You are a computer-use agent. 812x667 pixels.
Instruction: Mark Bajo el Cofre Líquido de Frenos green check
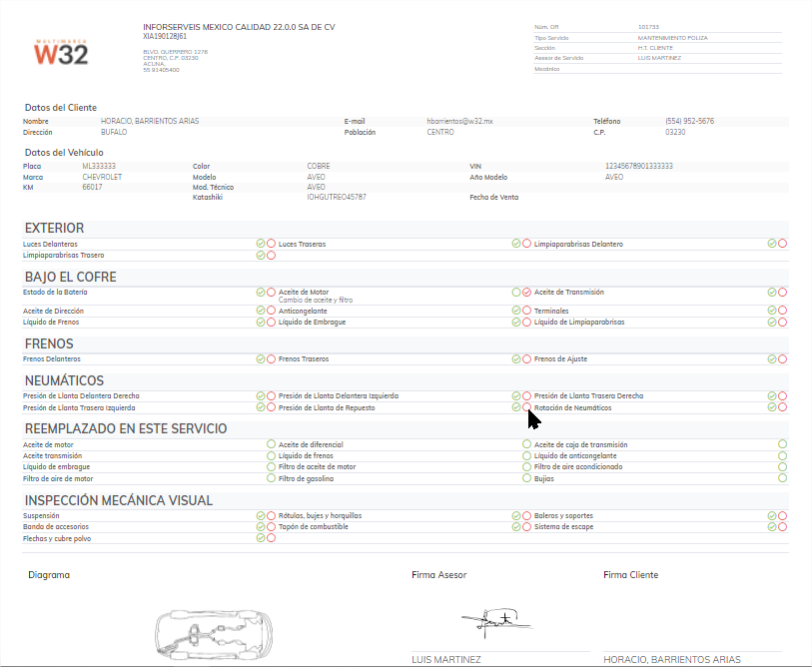261,323
